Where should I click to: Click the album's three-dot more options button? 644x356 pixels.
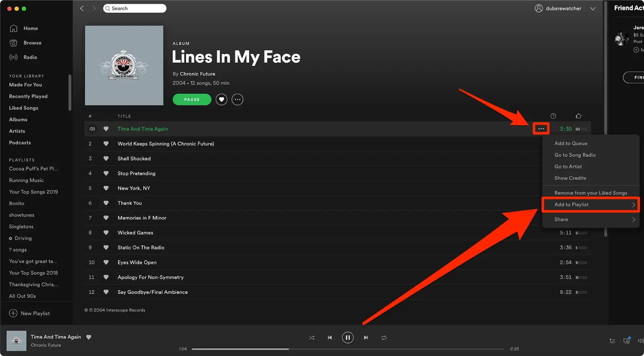[x=237, y=99]
